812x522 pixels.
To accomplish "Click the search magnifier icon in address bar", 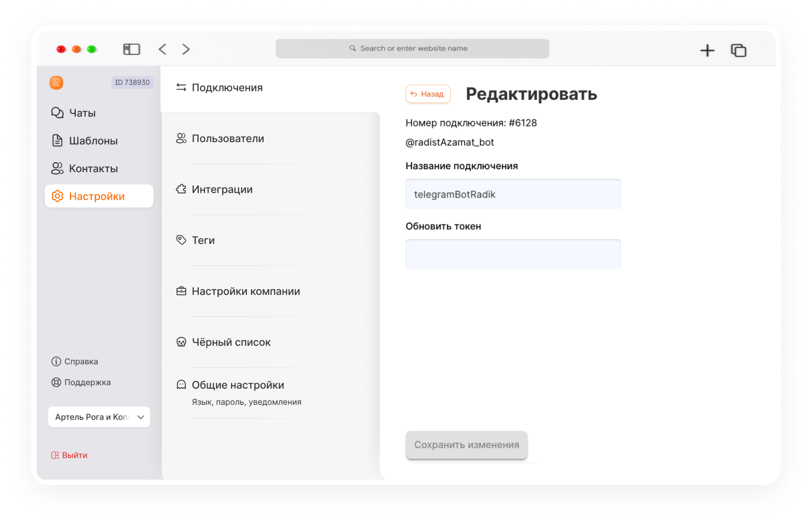I will tap(353, 48).
